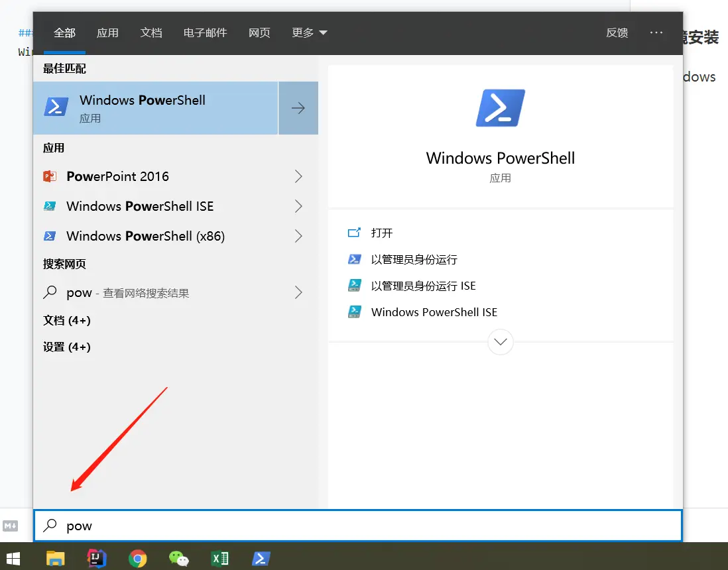The image size is (728, 570).
Task: Click the PowerPoint 2016 app icon
Action: 50,176
